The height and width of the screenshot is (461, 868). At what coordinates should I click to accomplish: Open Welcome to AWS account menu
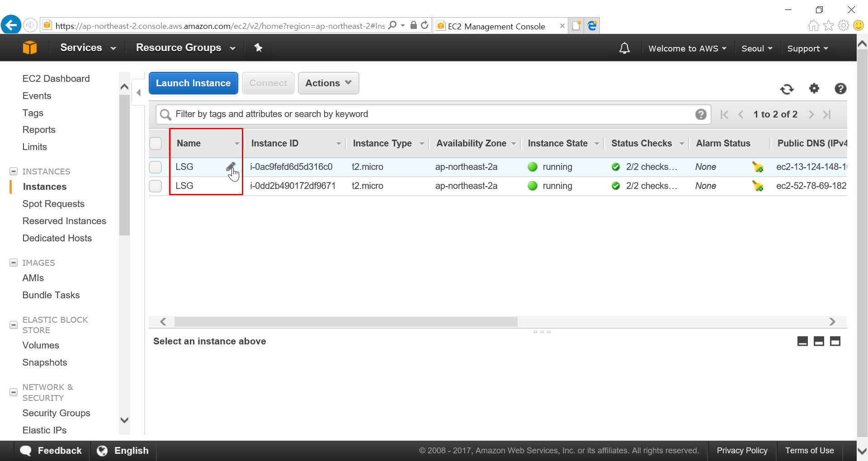[x=687, y=48]
